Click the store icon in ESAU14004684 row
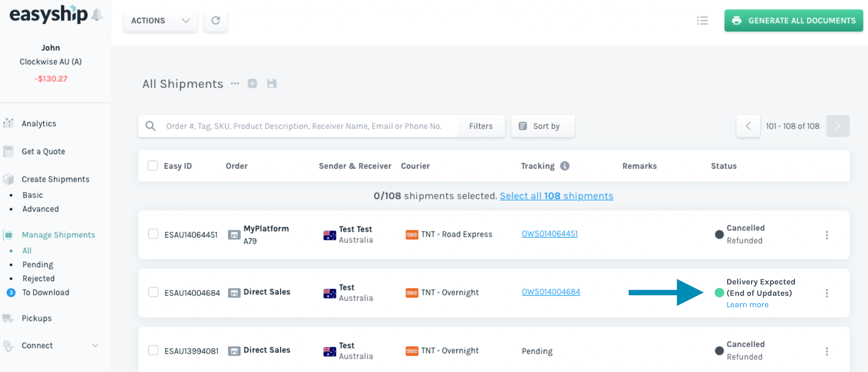 (x=234, y=293)
